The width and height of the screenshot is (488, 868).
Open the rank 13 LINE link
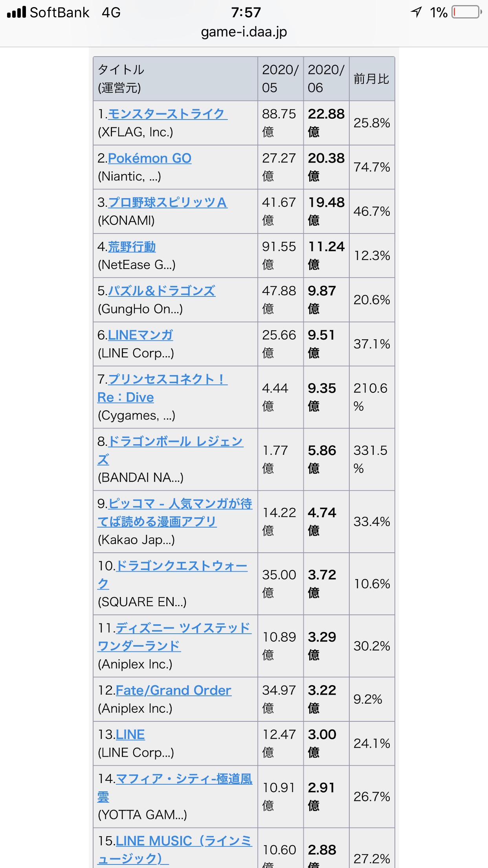[130, 734]
